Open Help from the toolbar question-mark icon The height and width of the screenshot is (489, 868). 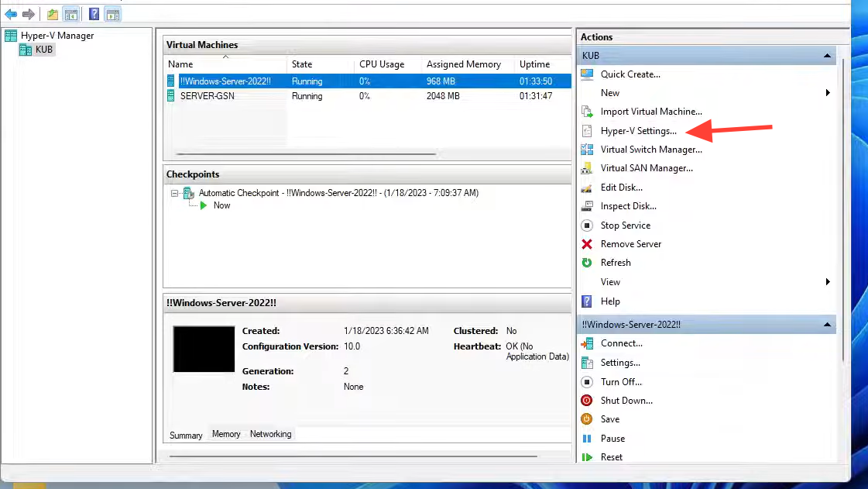[x=94, y=15]
